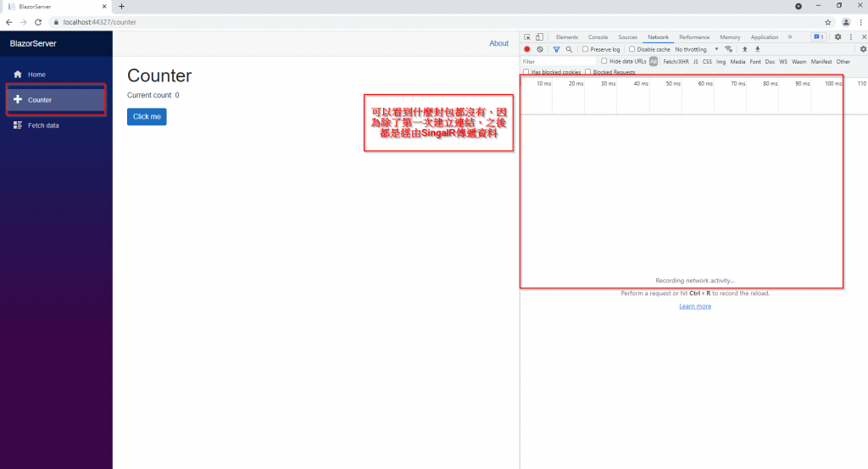Check Has blocked cookies

[526, 72]
